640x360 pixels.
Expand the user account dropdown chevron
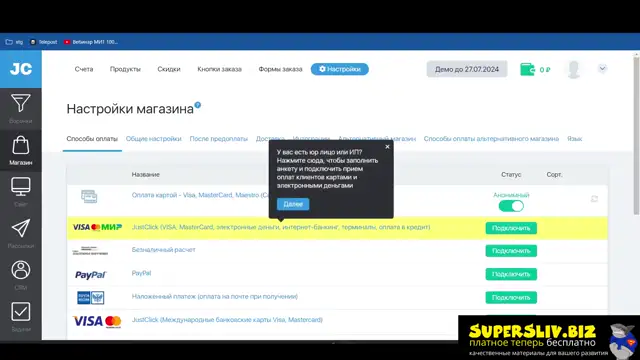coord(602,69)
